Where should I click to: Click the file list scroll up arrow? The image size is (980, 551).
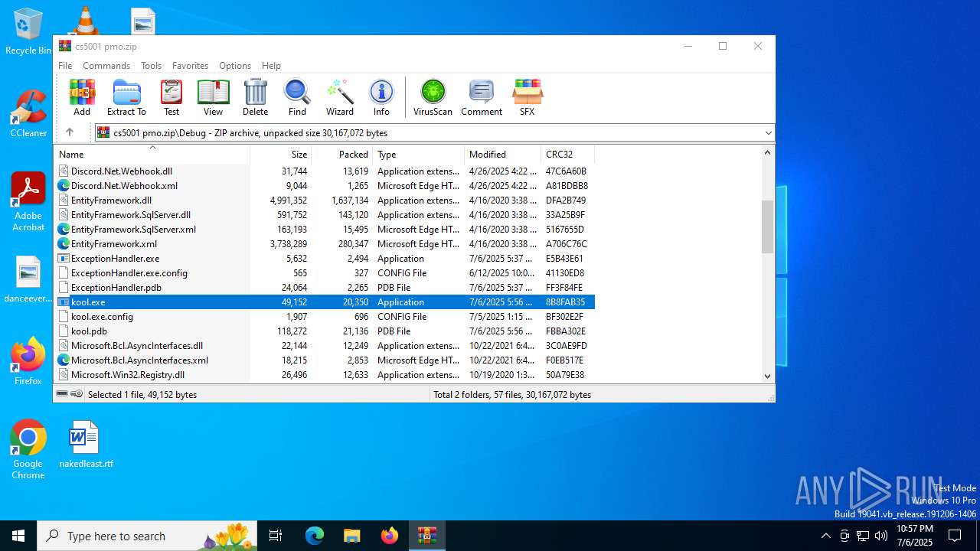tap(767, 152)
